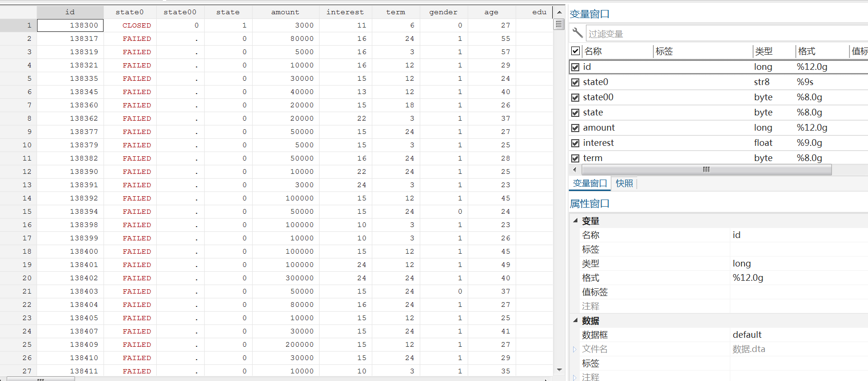Select the id row in the variable list
Viewport: 868px width, 381px height.
tap(718, 67)
